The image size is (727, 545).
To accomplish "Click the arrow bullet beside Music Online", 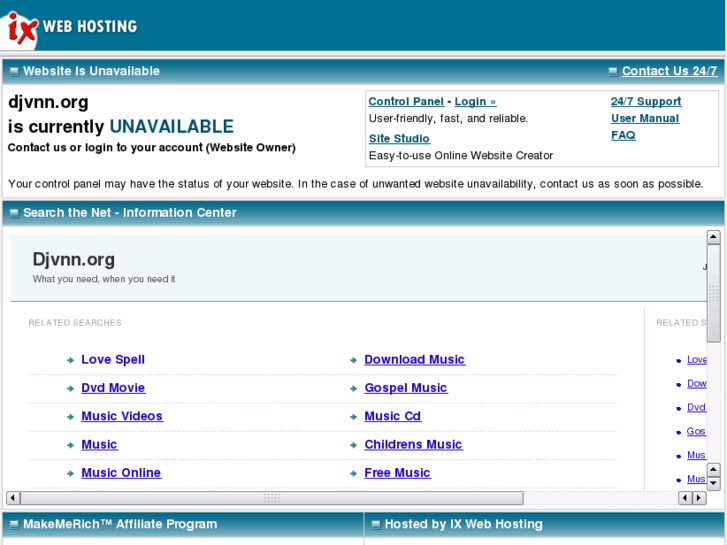I will click(x=70, y=474).
